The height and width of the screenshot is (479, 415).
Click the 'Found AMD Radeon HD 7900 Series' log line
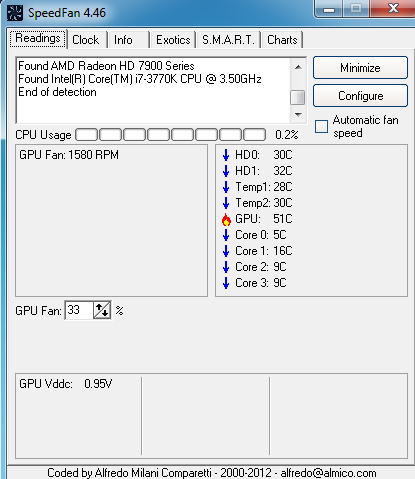tap(106, 66)
